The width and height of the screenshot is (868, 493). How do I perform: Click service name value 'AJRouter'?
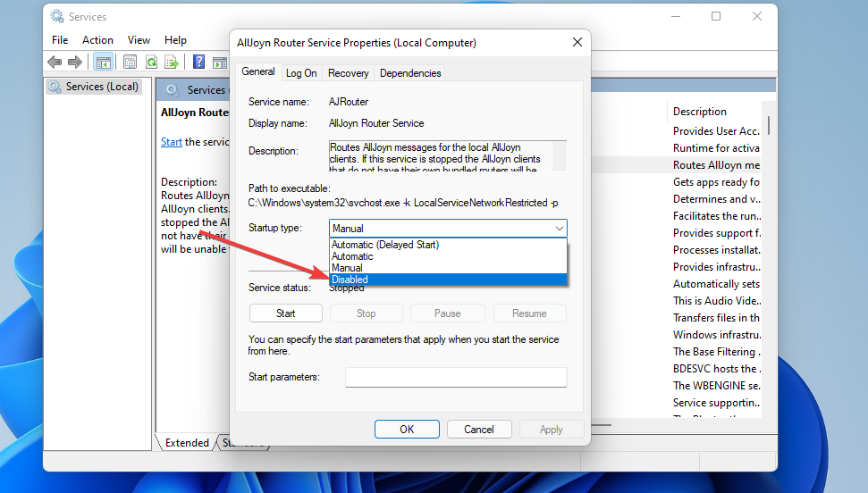pyautogui.click(x=349, y=102)
